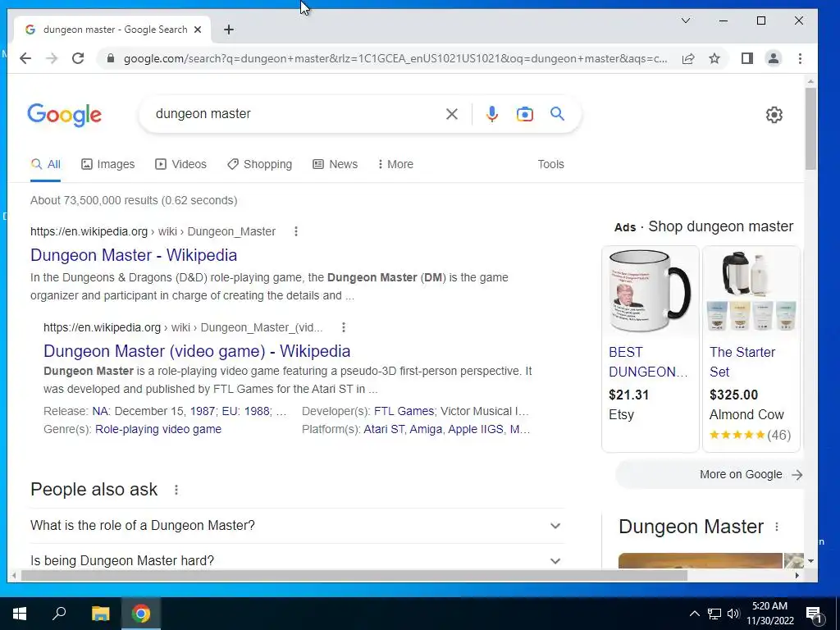Open Chrome three-dot menu

coord(800,58)
